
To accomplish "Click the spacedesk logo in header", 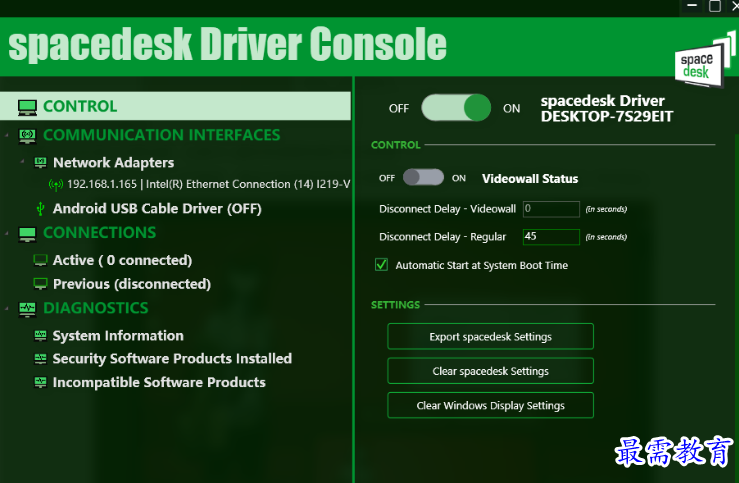I will pyautogui.click(x=705, y=61).
